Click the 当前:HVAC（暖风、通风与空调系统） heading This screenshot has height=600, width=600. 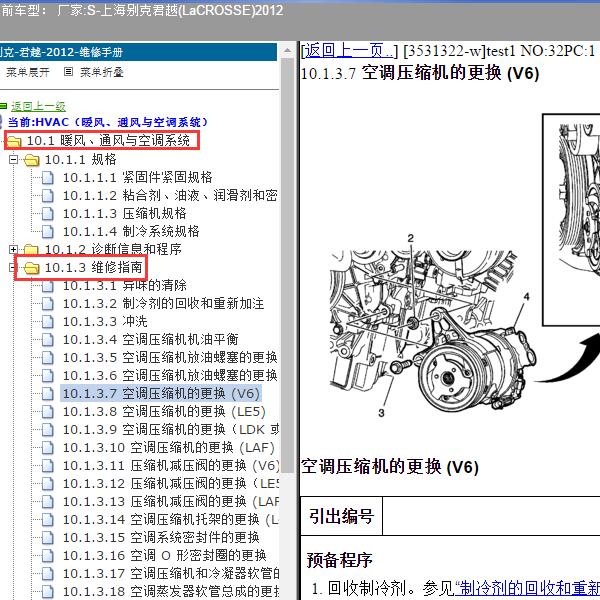[x=108, y=122]
